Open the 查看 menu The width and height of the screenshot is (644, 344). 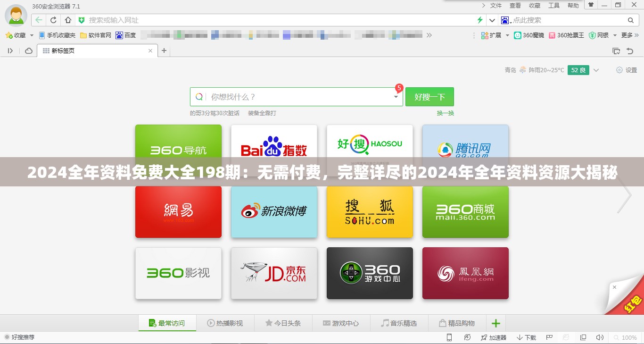point(515,5)
